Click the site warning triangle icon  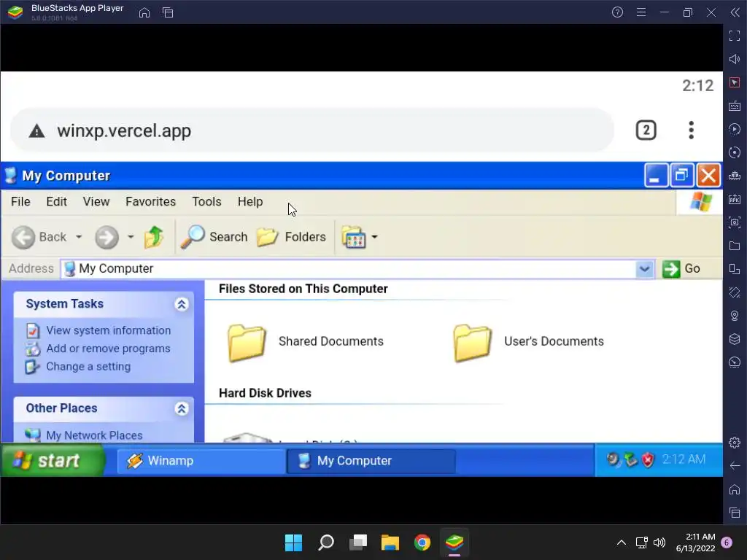coord(36,131)
